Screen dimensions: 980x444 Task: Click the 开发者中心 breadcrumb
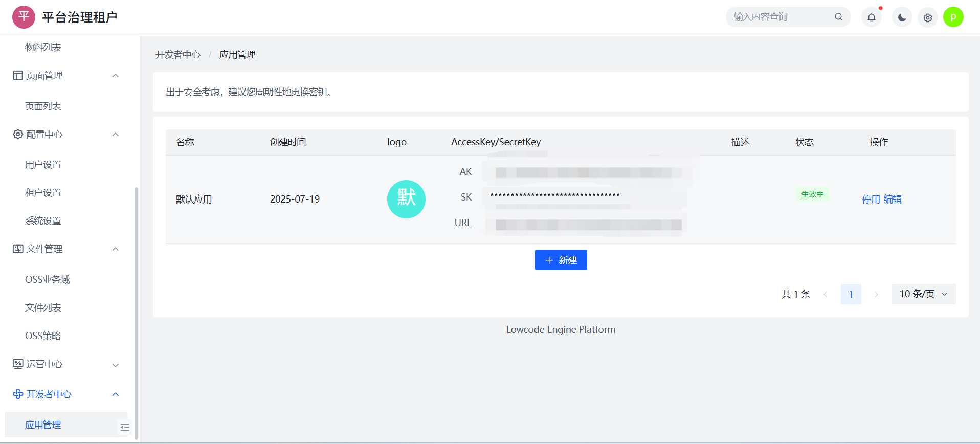coord(178,55)
